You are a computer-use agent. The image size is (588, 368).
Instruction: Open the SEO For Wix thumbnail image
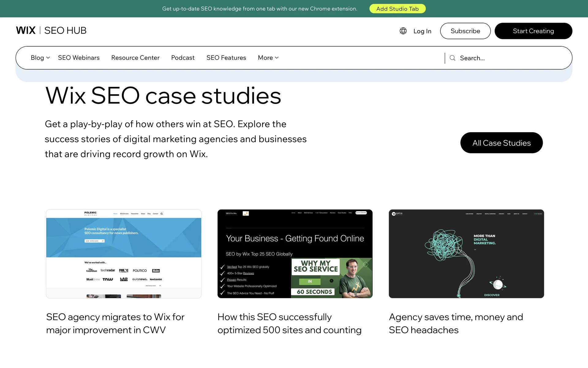295,254
